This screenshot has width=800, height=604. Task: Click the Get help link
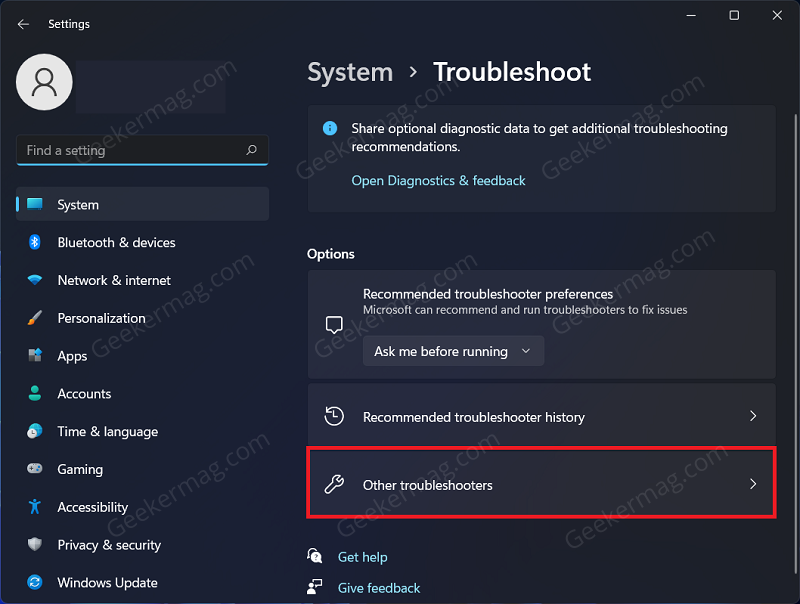[362, 557]
